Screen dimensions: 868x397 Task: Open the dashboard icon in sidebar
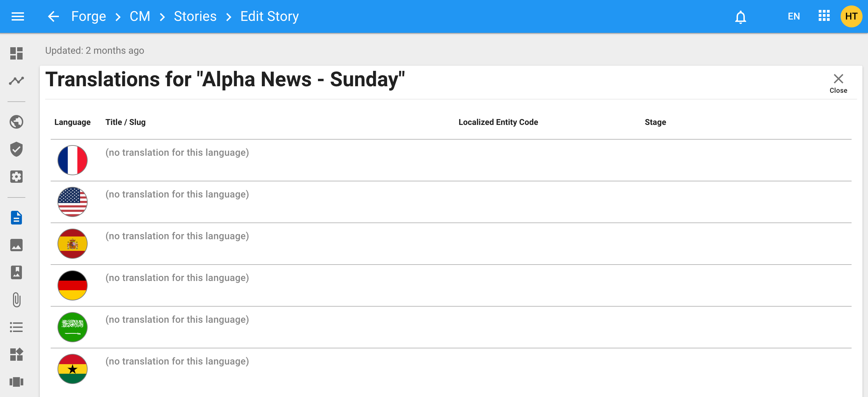[16, 53]
